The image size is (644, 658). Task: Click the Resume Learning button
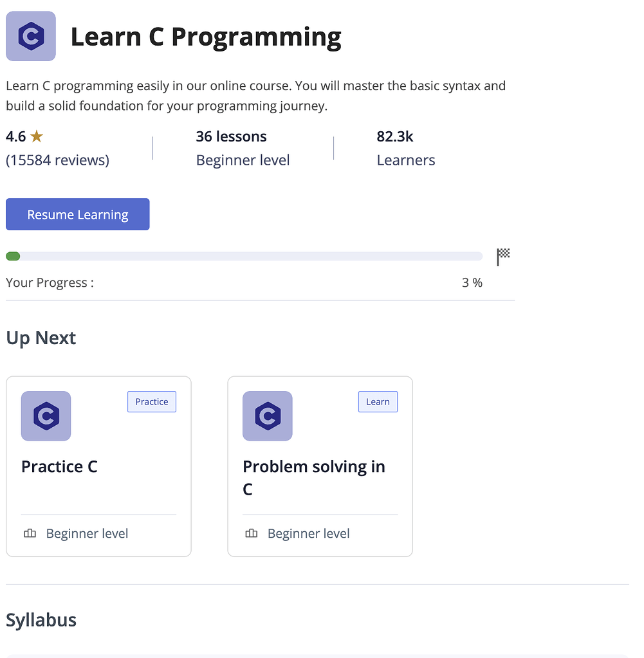point(77,214)
